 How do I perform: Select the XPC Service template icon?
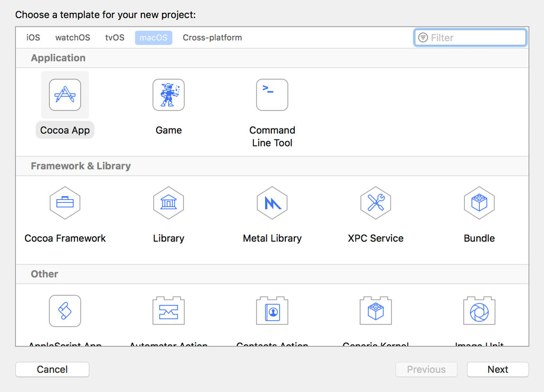[x=376, y=203]
